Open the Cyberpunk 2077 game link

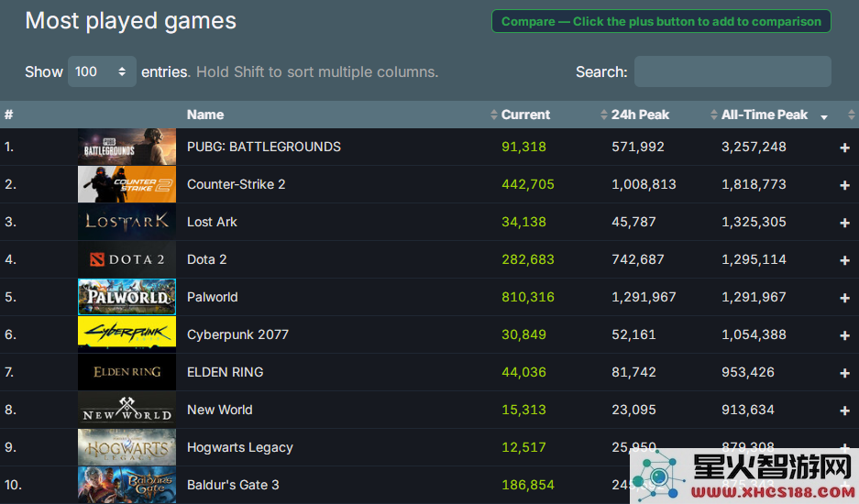(237, 334)
